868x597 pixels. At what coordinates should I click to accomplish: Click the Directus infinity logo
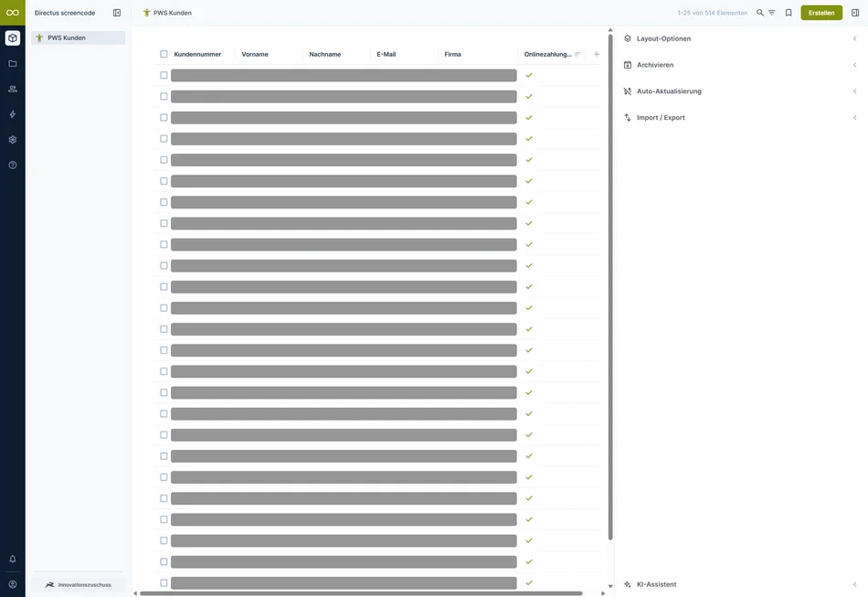[12, 13]
